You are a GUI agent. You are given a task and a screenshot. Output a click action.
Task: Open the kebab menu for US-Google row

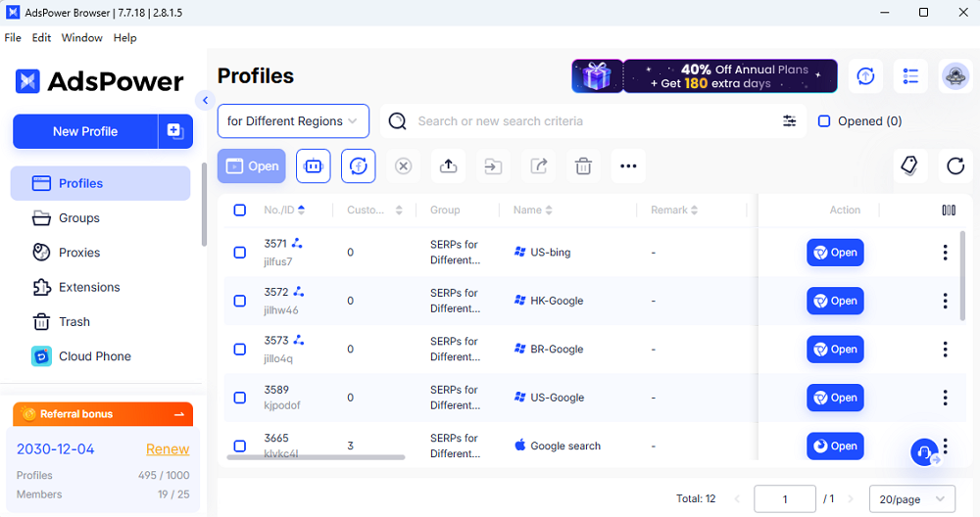pyautogui.click(x=945, y=398)
